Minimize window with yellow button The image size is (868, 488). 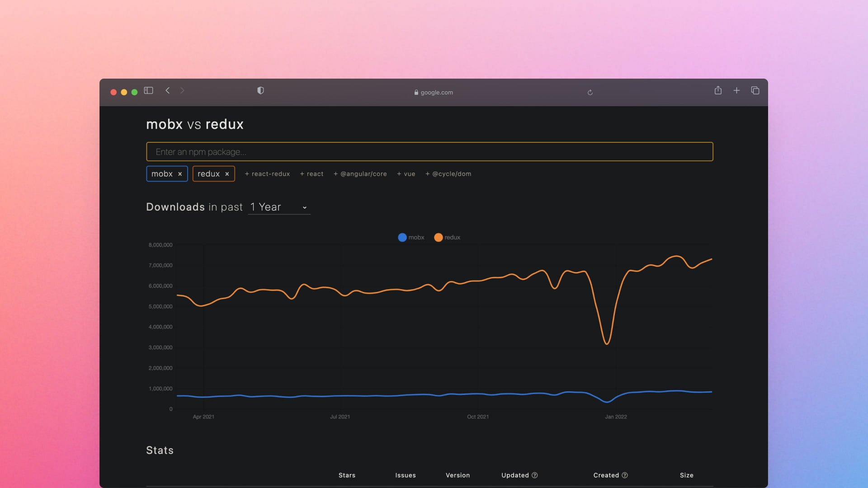tap(124, 92)
